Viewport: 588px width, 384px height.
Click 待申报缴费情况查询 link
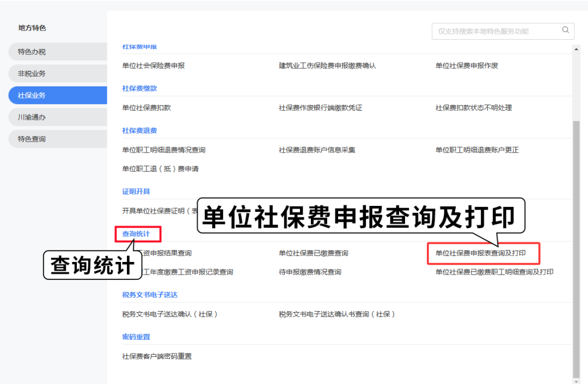tap(310, 272)
